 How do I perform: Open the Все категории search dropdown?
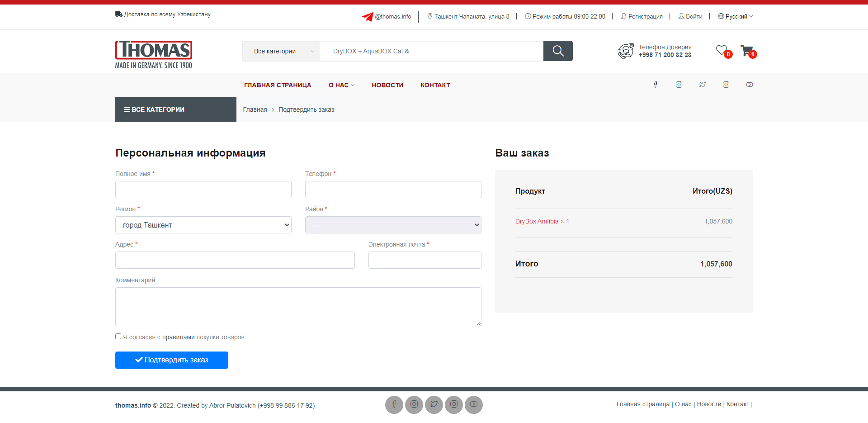281,51
